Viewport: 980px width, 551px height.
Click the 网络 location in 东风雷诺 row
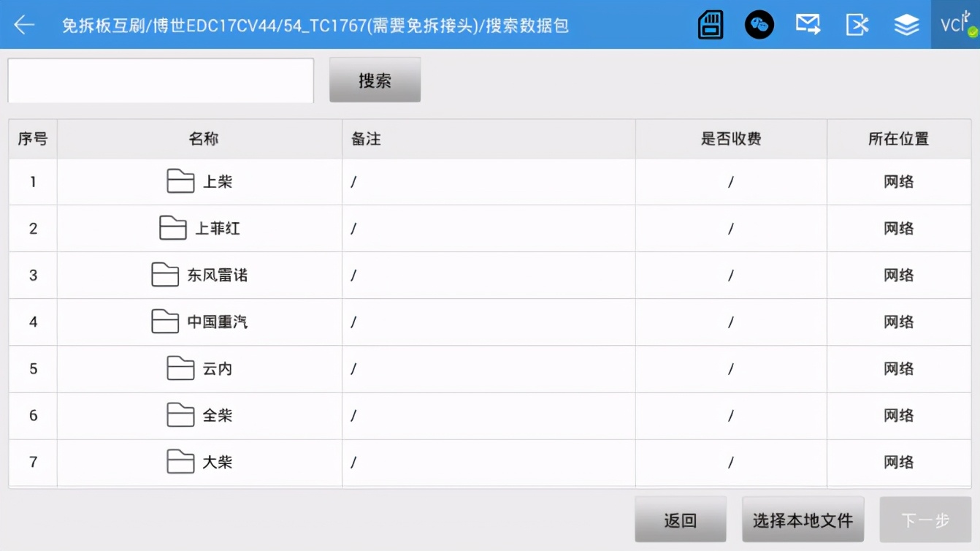click(899, 275)
